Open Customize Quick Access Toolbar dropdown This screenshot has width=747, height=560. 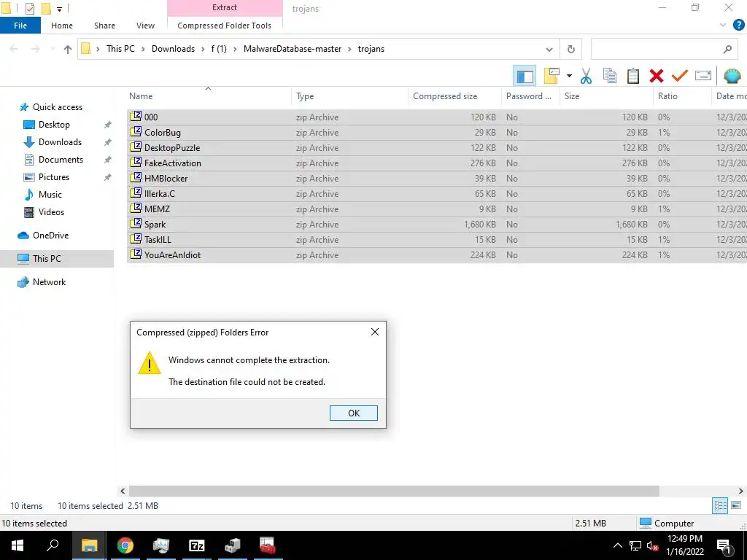coord(60,9)
